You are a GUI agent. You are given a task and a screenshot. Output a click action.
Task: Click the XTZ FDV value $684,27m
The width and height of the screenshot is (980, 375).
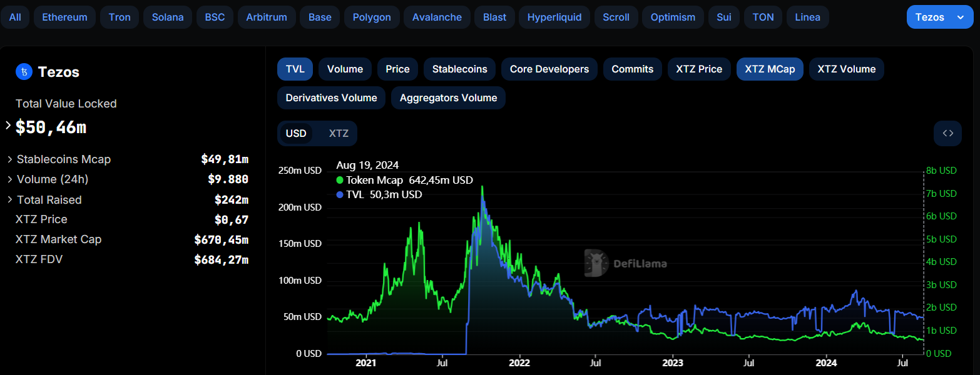[x=222, y=259]
